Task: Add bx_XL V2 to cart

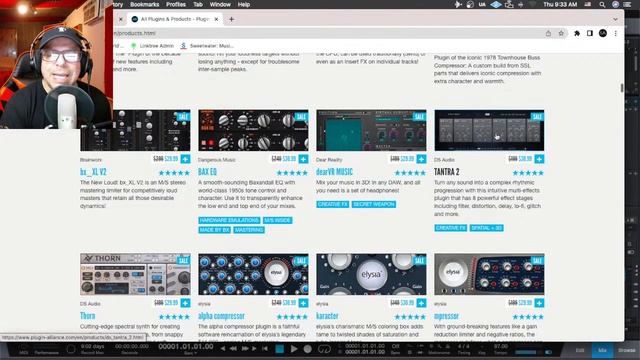Action: (185, 159)
